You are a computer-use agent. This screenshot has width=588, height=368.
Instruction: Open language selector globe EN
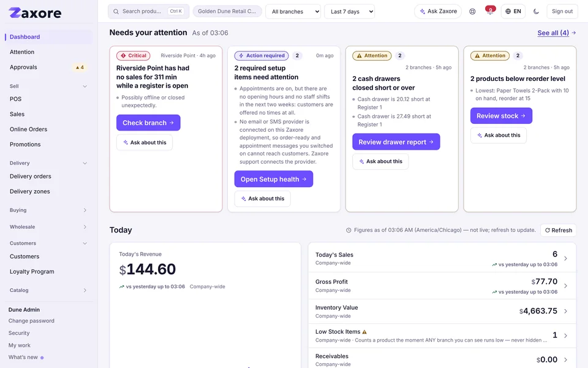513,11
